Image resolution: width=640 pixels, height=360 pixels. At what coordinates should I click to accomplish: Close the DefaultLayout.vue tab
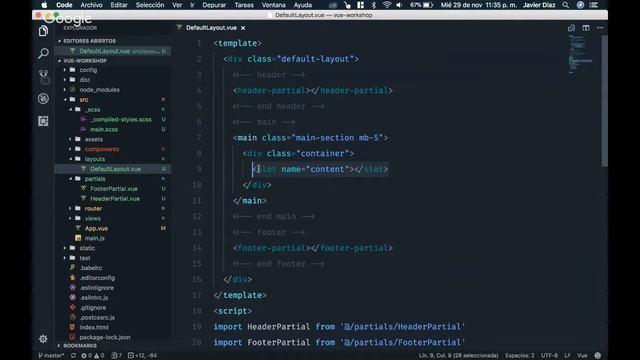tap(243, 28)
